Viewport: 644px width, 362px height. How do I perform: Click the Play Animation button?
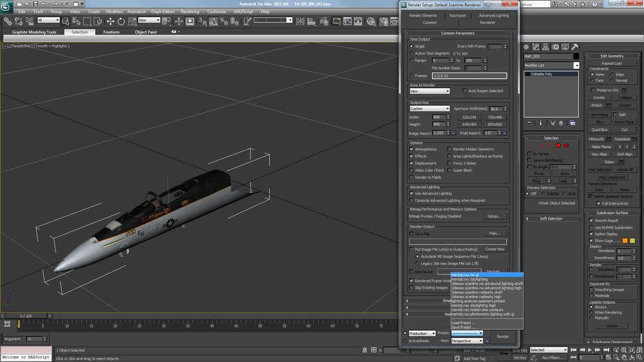[589, 350]
